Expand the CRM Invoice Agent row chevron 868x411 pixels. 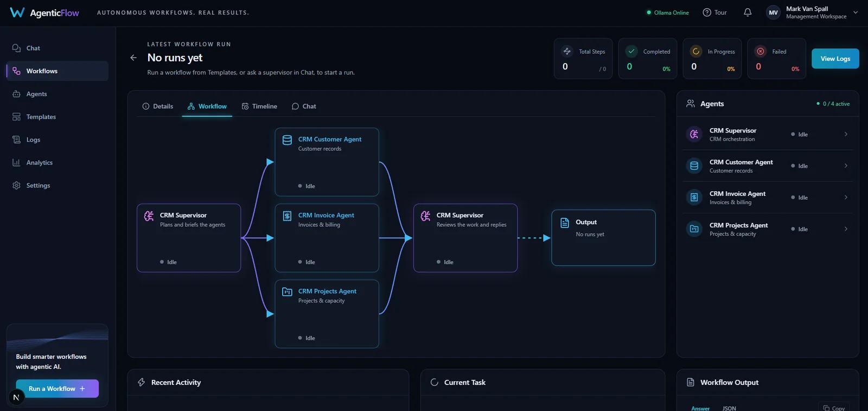(846, 197)
